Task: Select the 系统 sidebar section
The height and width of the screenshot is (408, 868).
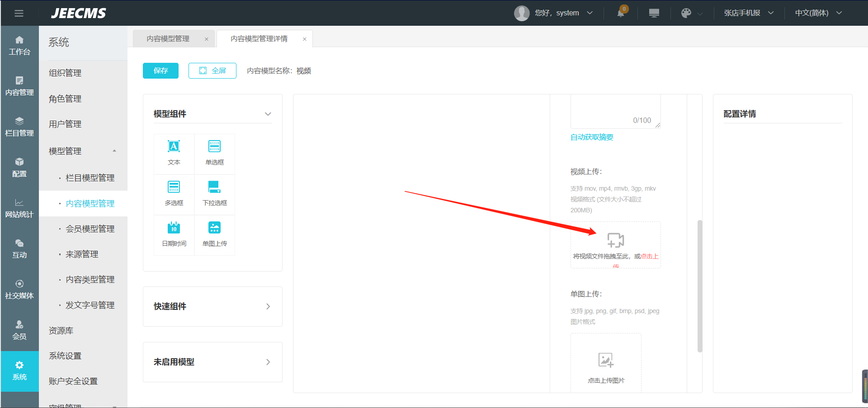Action: [19, 371]
